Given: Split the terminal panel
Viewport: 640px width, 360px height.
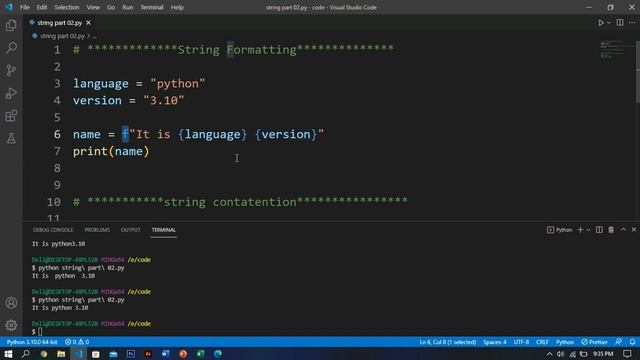Looking at the screenshot, I should (x=599, y=230).
